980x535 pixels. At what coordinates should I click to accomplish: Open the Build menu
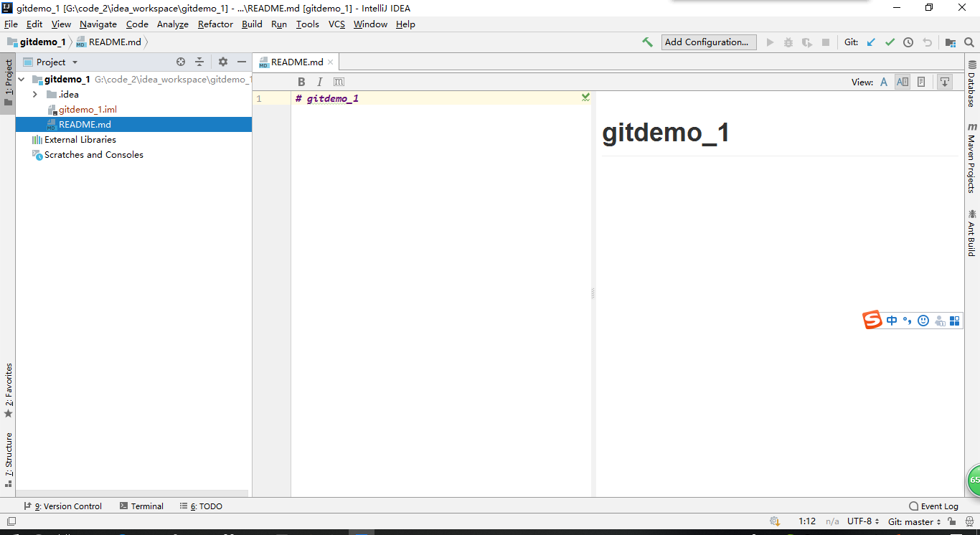(x=252, y=24)
